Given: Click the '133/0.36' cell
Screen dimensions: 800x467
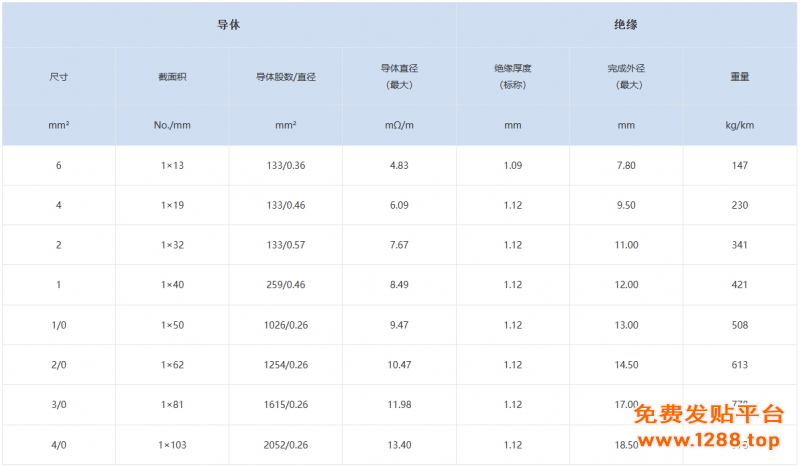Looking at the screenshot, I should click(x=286, y=165).
